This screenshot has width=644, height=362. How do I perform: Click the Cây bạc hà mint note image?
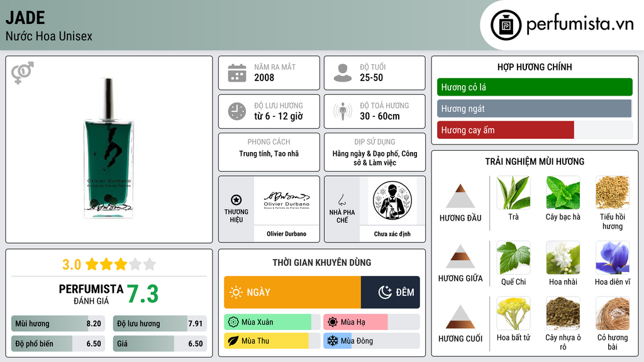tap(563, 193)
